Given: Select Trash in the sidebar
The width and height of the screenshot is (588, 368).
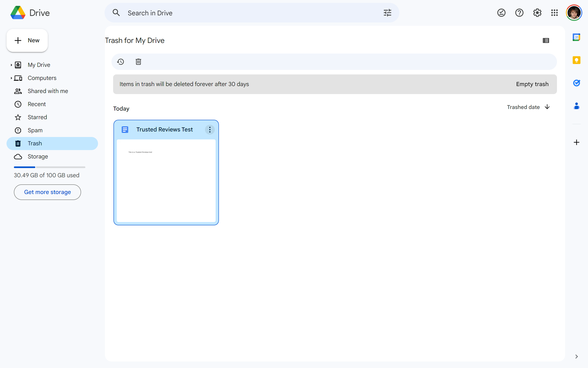Looking at the screenshot, I should 52,144.
